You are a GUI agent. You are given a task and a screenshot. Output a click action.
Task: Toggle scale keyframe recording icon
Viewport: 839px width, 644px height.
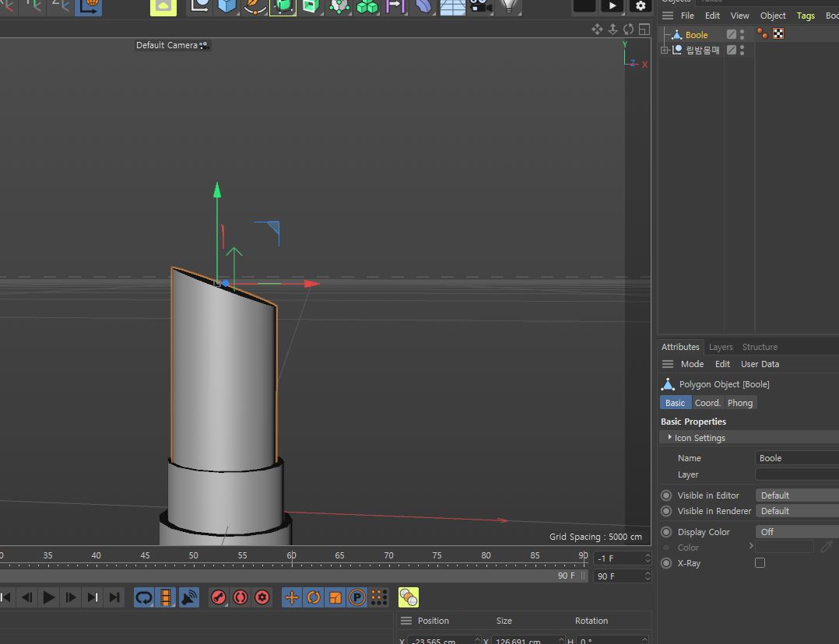pyautogui.click(x=335, y=597)
